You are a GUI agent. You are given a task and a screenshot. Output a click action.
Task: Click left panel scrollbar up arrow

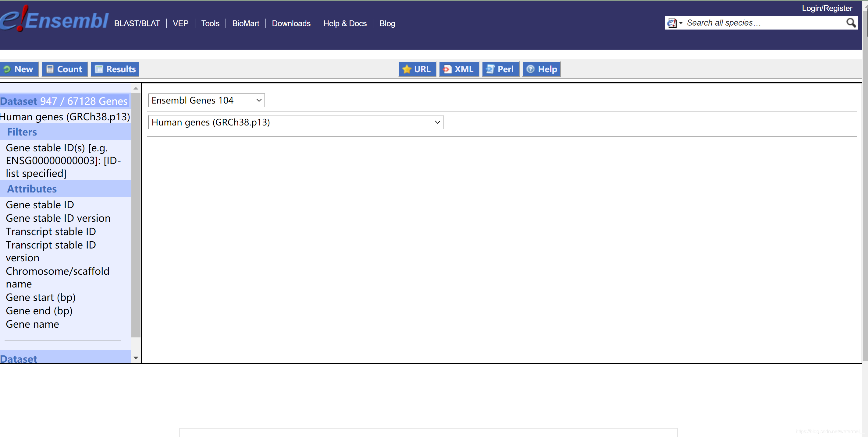tap(136, 88)
